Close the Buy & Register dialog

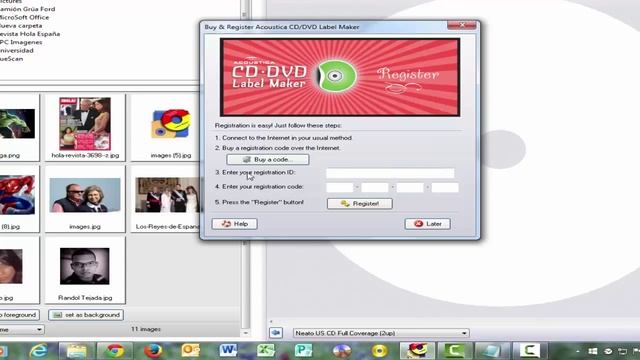coord(462,25)
